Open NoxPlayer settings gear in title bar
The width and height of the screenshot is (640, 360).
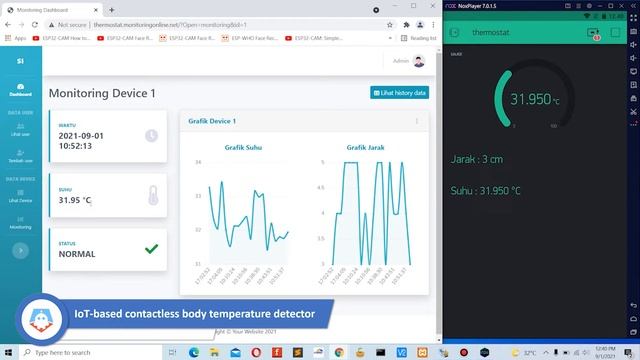[589, 6]
